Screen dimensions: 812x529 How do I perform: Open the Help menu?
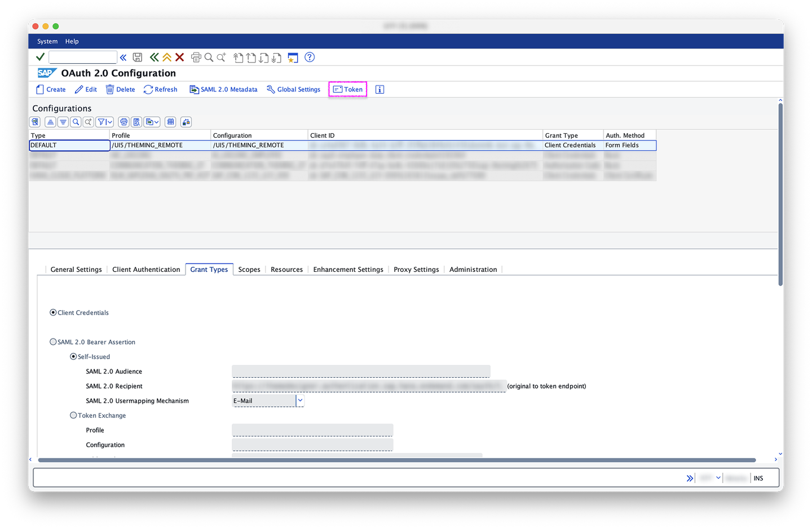pos(72,41)
